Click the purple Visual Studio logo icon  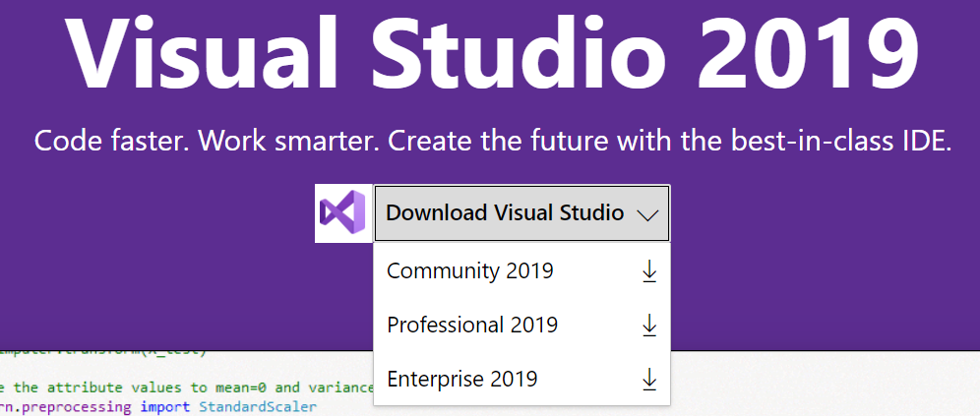(x=343, y=213)
